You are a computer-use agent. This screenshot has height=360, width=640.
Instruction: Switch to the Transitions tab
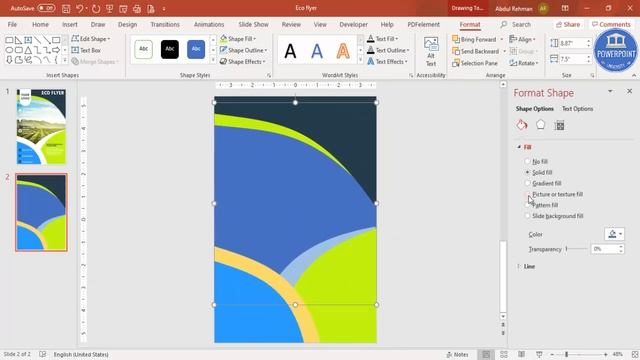click(165, 24)
